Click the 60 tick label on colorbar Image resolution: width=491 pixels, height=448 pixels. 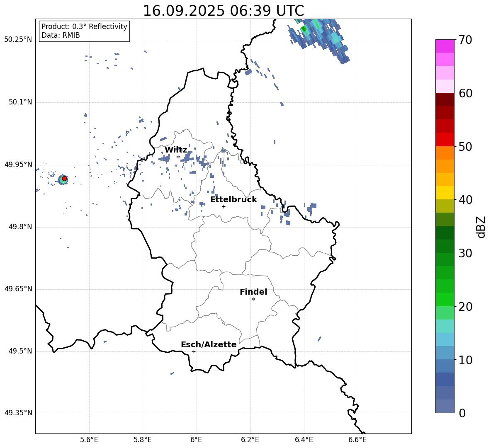(465, 93)
